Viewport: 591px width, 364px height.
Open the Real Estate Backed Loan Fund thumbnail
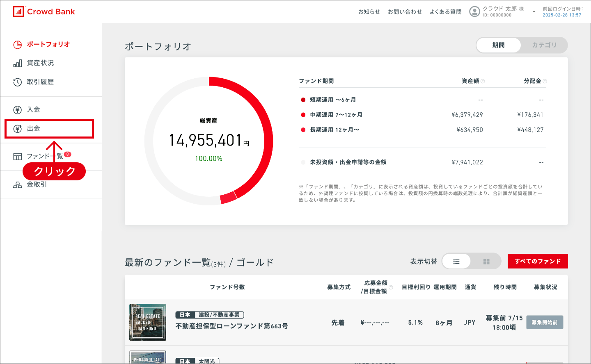(148, 322)
